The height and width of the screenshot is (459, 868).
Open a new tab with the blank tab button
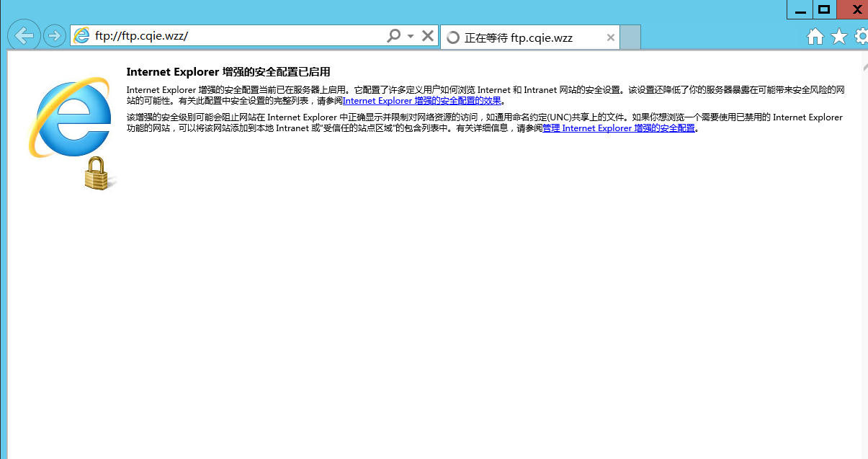tap(630, 37)
